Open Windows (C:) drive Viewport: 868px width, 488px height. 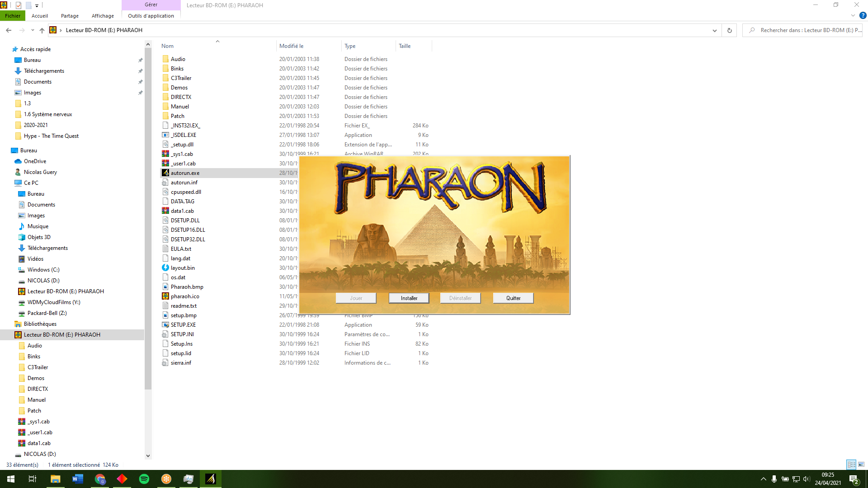coord(43,270)
